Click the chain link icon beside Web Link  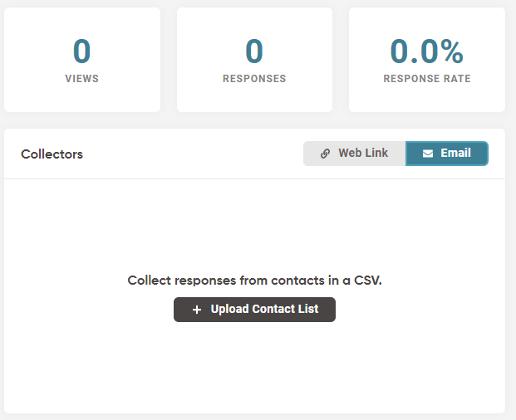pyautogui.click(x=325, y=154)
